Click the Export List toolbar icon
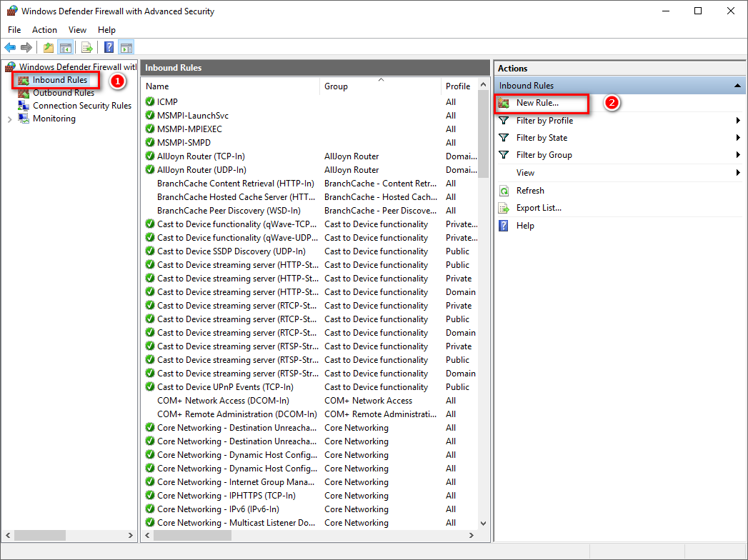 pos(87,47)
